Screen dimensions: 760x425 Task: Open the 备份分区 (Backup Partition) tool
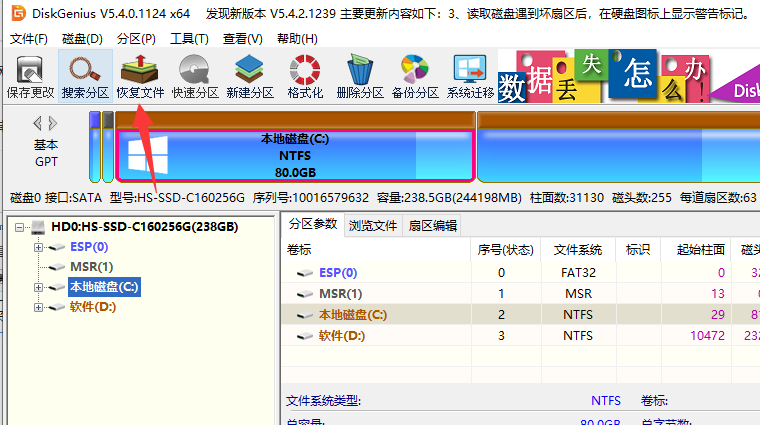point(414,76)
